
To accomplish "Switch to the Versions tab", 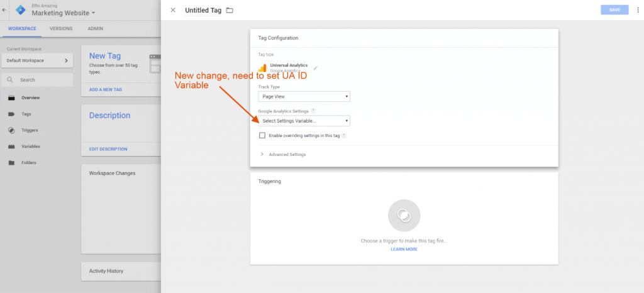I will (61, 29).
